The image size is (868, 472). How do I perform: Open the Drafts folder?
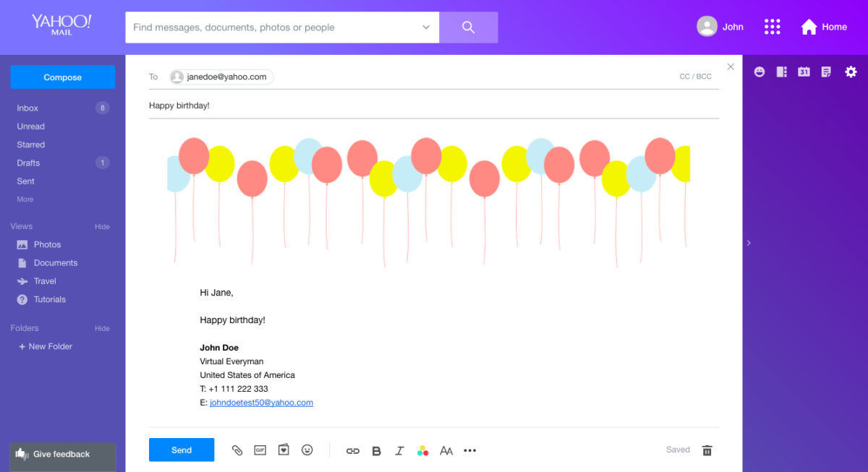pos(27,163)
